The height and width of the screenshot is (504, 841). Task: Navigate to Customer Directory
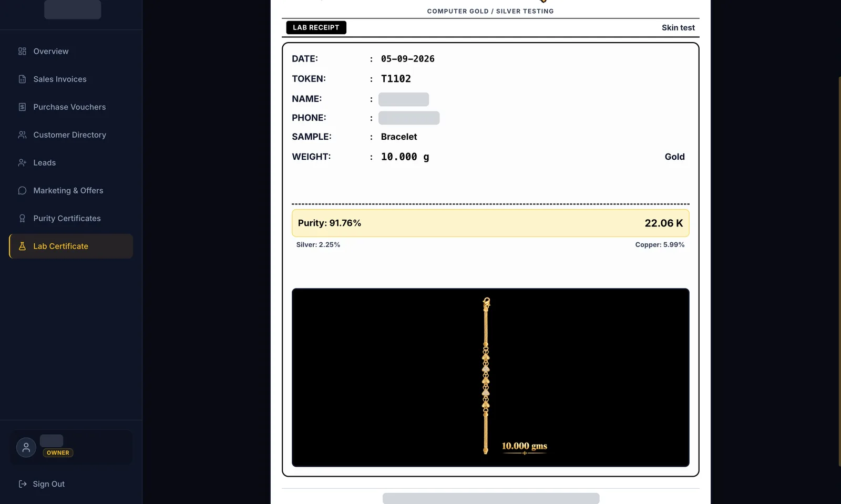(71, 135)
